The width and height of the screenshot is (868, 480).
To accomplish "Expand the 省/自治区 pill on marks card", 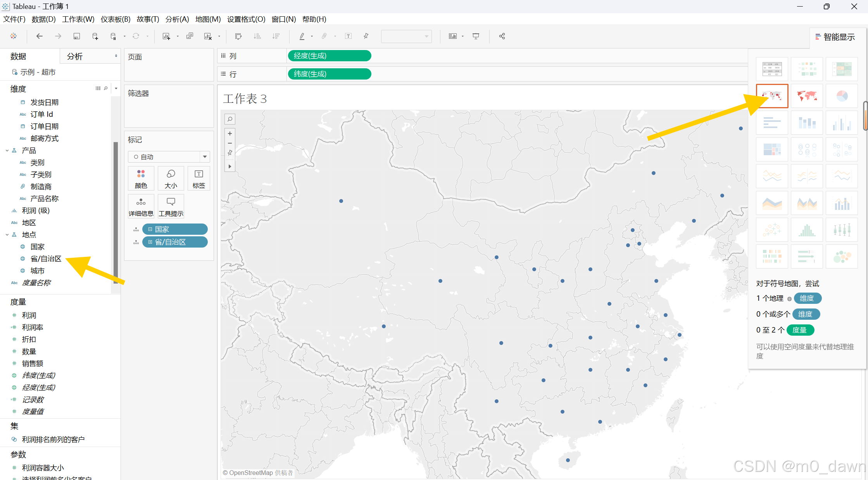I will pyautogui.click(x=150, y=242).
